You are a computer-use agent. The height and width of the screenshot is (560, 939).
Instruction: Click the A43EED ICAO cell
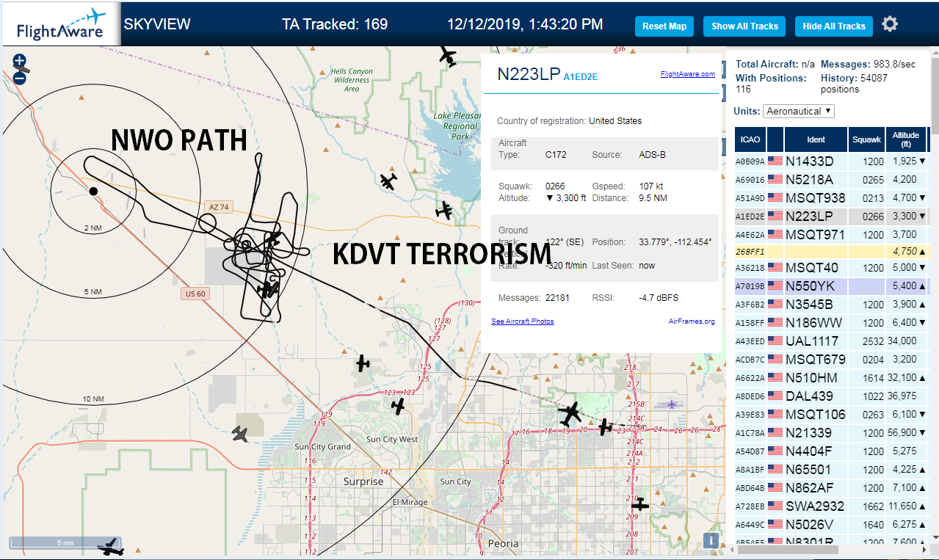tap(750, 341)
